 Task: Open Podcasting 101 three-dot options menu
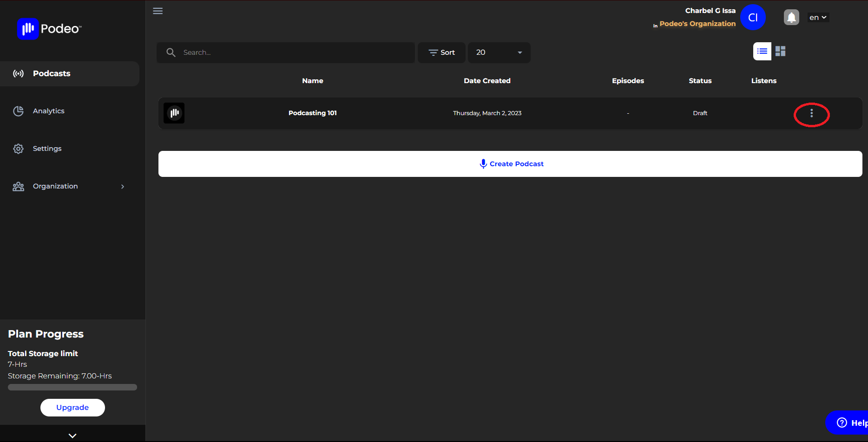pos(812,113)
